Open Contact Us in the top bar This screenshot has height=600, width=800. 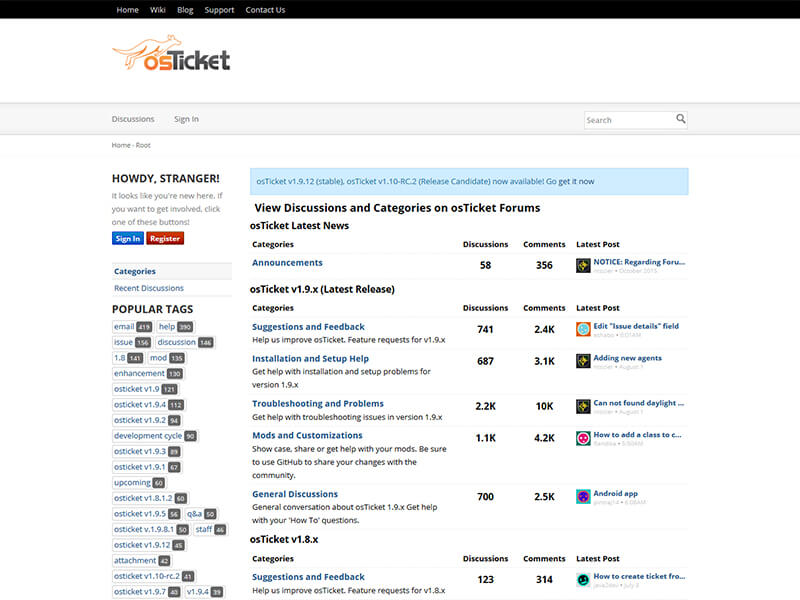coord(265,10)
